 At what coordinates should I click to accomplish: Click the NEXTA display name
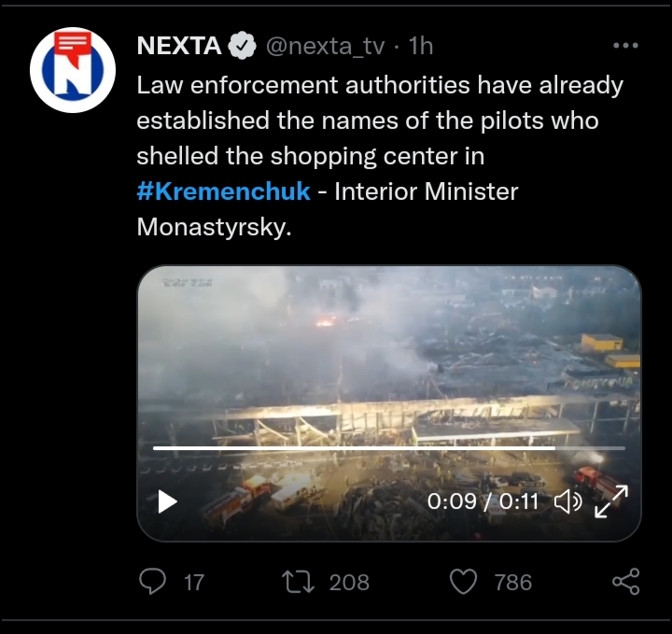pos(179,46)
